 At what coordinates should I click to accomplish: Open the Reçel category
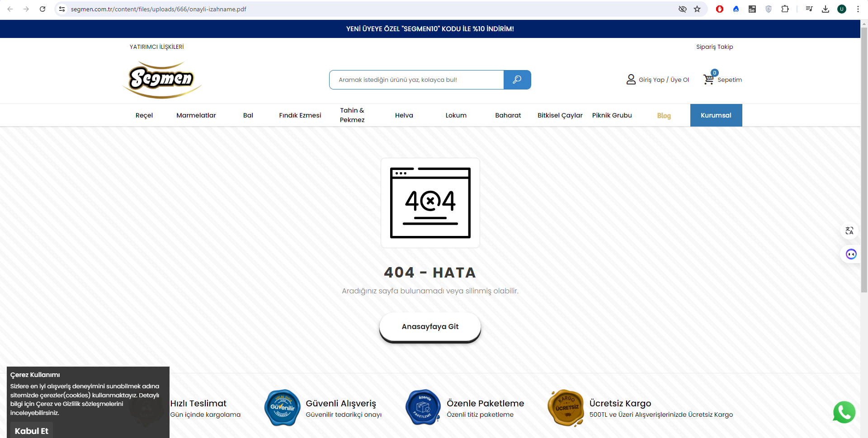click(144, 115)
